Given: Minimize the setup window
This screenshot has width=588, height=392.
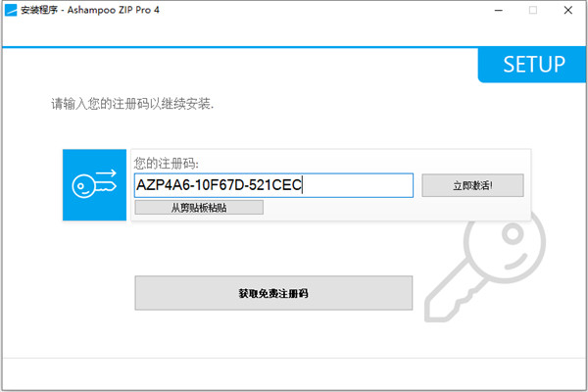Looking at the screenshot, I should [x=499, y=11].
